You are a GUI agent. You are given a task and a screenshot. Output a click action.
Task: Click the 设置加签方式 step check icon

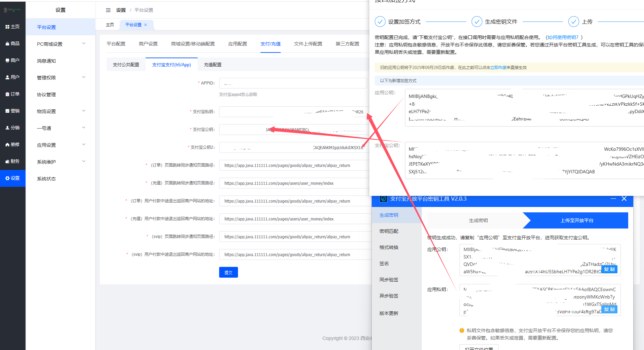pos(380,22)
